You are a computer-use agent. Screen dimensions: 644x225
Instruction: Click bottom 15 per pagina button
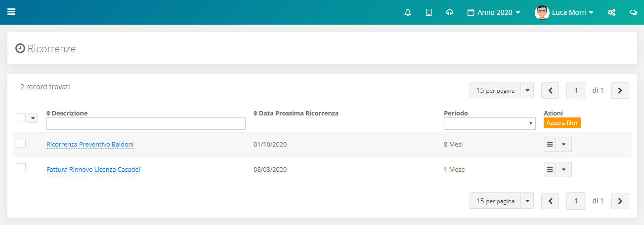pyautogui.click(x=495, y=201)
